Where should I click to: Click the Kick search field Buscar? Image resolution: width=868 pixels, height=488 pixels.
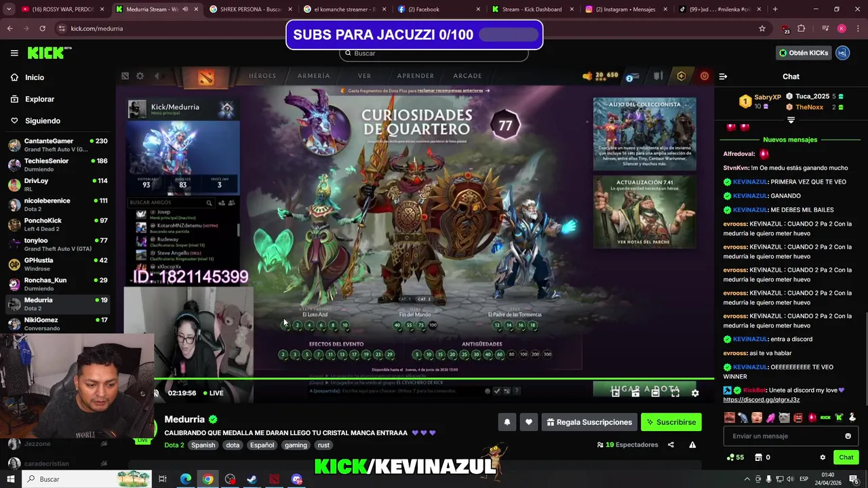(434, 54)
